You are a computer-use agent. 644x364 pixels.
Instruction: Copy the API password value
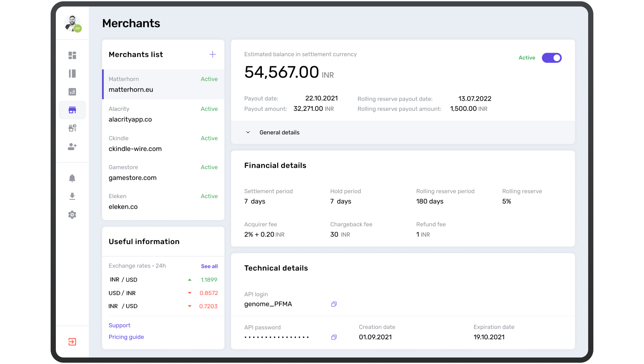[x=334, y=337]
